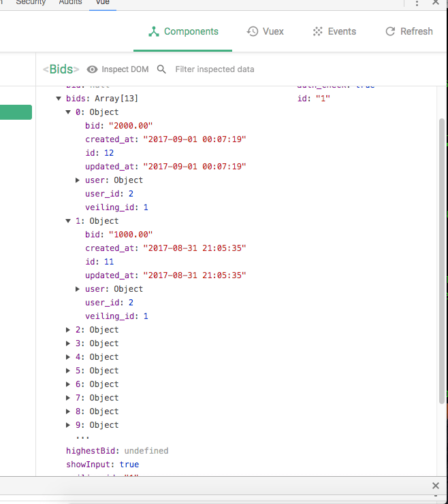Click veiling_id: 1 in object 0
This screenshot has width=448, height=504.
coord(116,207)
